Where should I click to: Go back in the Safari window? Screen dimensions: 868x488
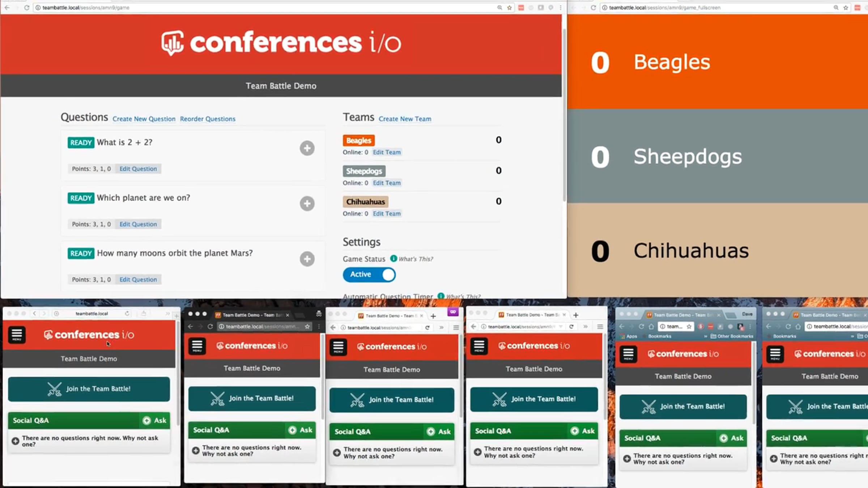tap(34, 313)
